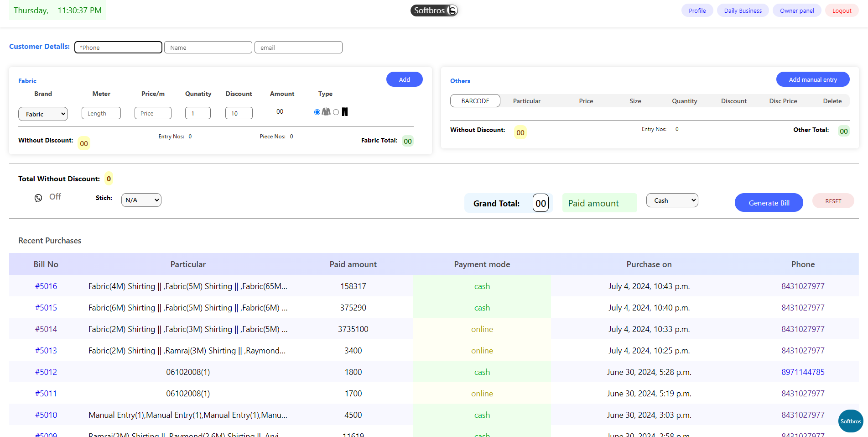
Task: Click the WhatsApp icon next to Off
Action: click(38, 198)
